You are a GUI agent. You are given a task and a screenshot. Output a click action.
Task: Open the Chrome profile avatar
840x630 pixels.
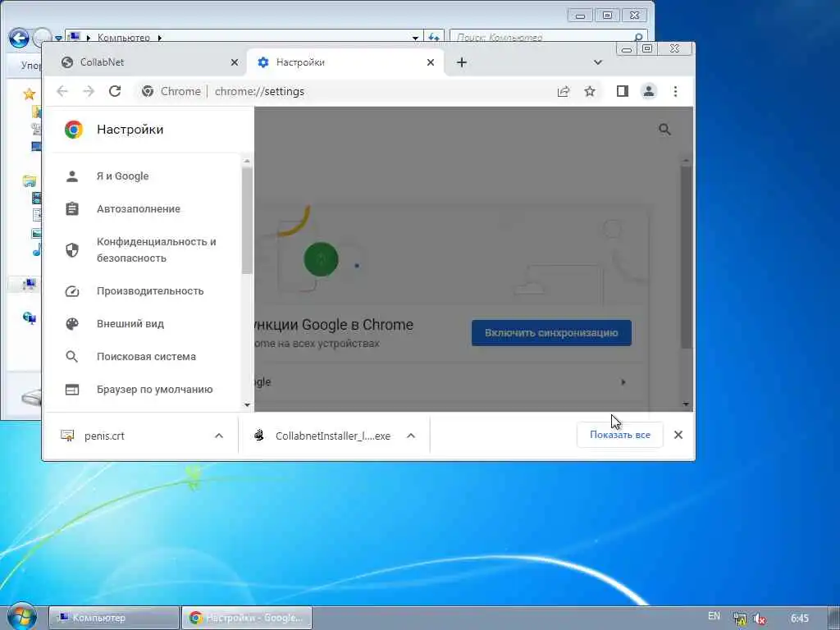click(648, 91)
